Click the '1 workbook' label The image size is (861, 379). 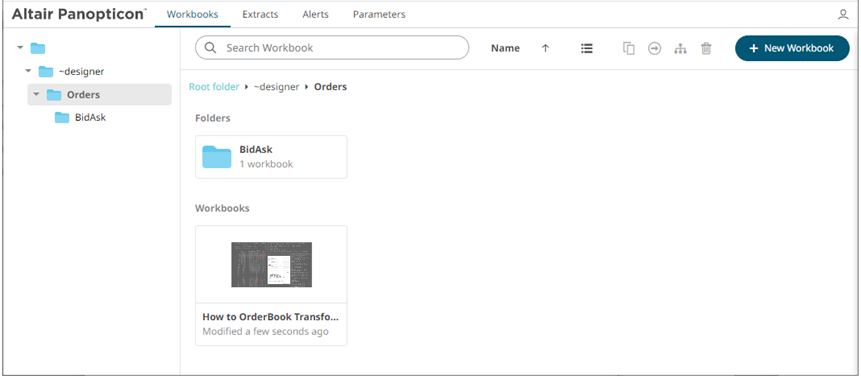coord(266,164)
